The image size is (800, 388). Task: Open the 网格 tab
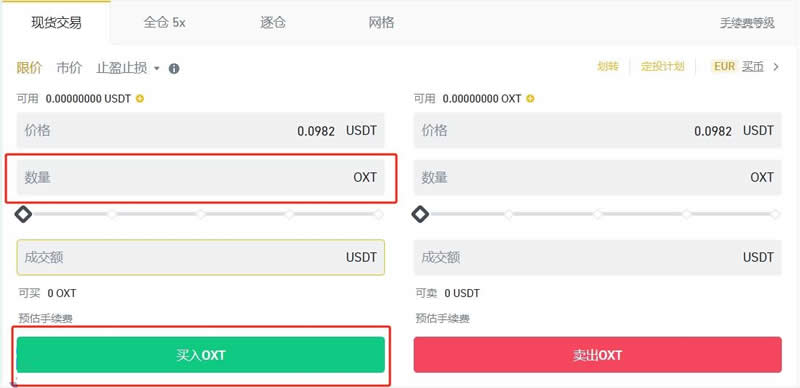(381, 23)
